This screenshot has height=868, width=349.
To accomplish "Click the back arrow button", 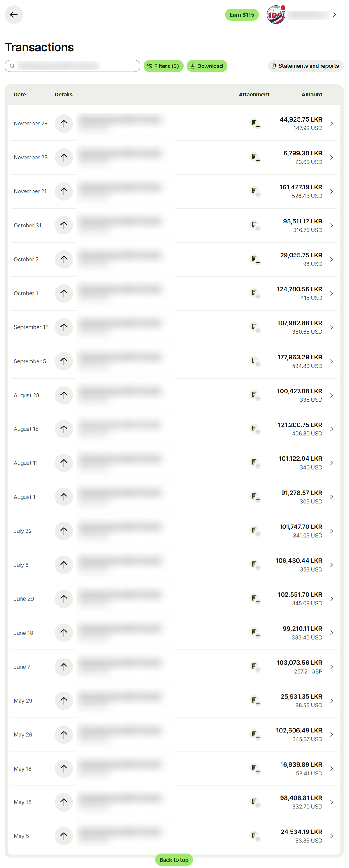I will coord(13,14).
